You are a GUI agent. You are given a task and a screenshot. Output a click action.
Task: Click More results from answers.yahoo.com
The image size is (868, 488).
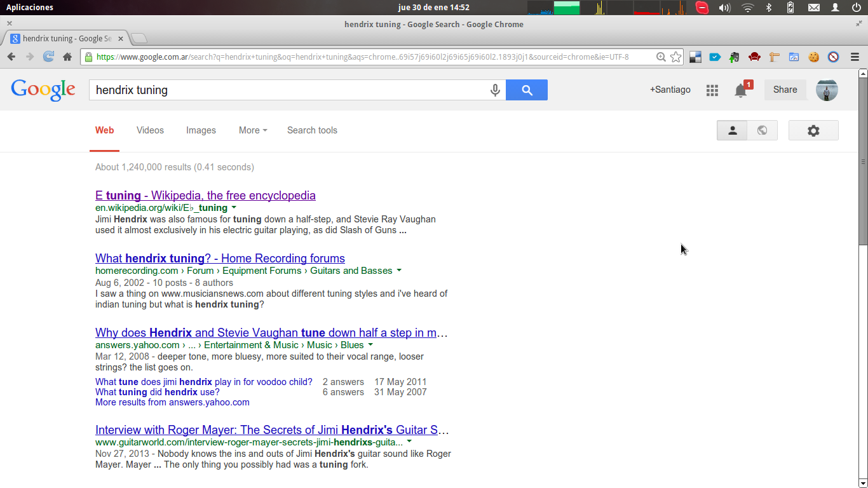coord(172,402)
